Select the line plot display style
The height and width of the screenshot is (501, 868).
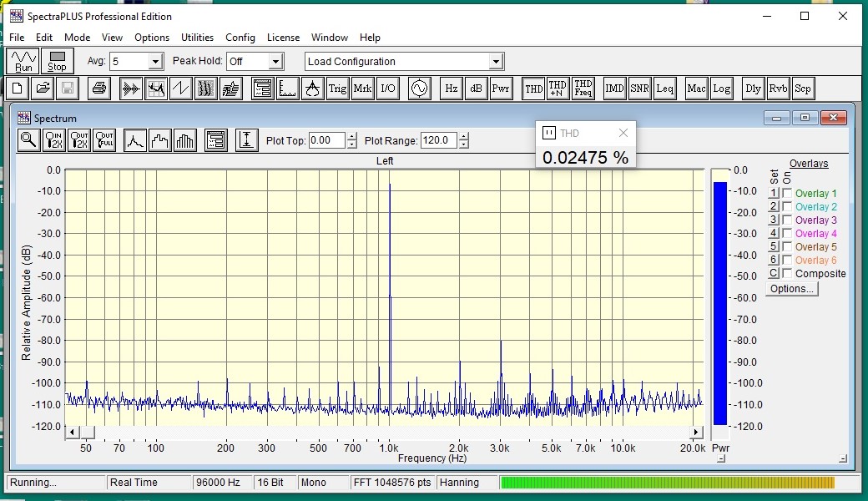[x=135, y=140]
